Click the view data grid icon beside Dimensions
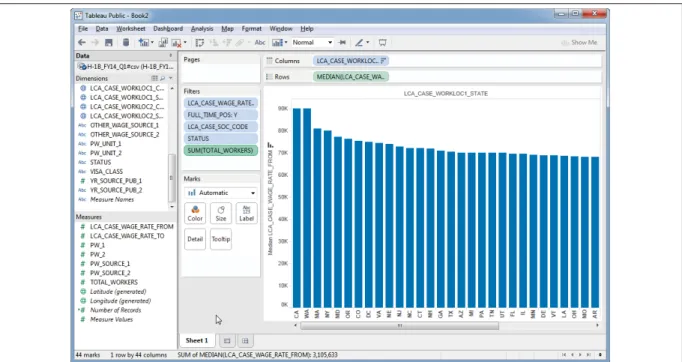The height and width of the screenshot is (362, 682). tap(154, 78)
